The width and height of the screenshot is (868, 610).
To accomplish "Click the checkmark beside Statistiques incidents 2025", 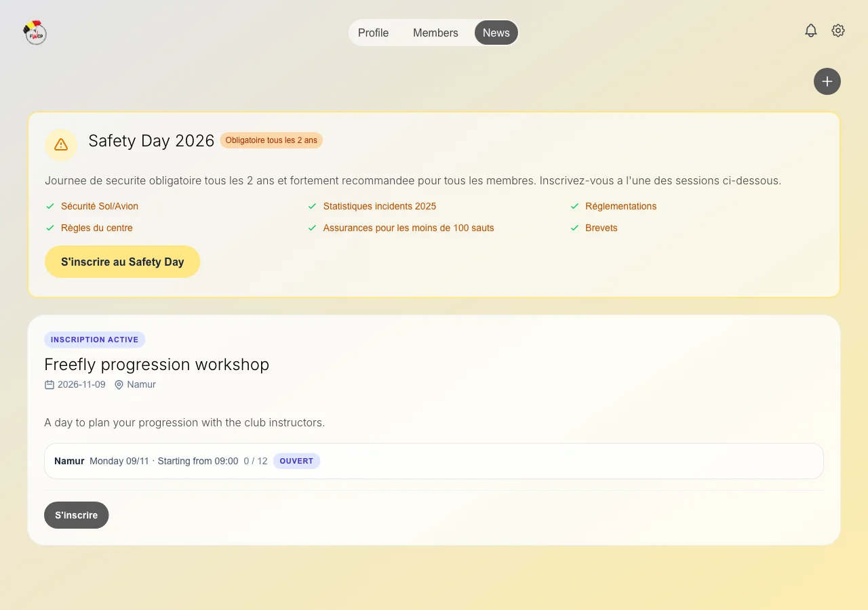I will coord(313,206).
